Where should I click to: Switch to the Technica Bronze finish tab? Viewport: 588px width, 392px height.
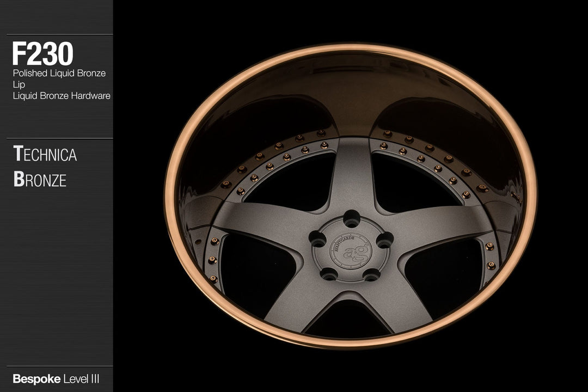[x=47, y=166]
